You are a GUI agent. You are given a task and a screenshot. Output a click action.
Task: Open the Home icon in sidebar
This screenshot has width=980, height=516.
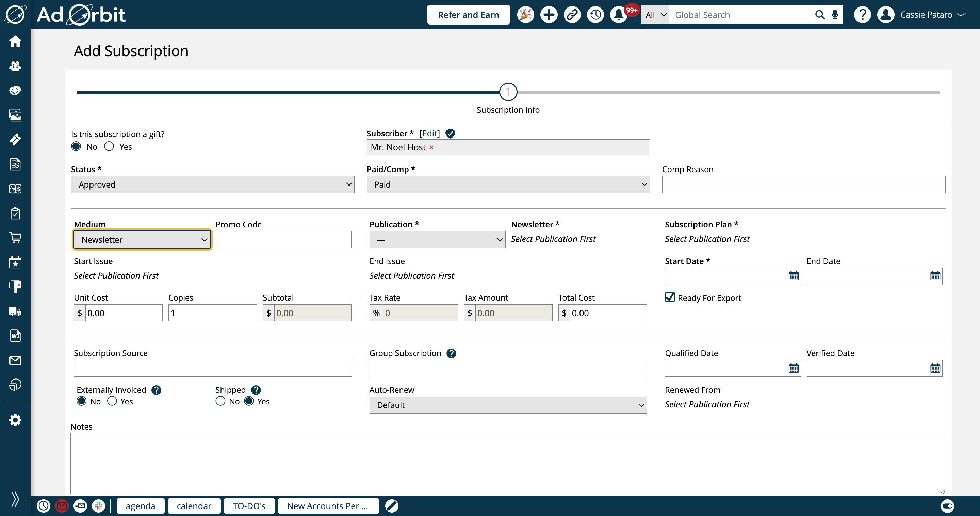[15, 41]
